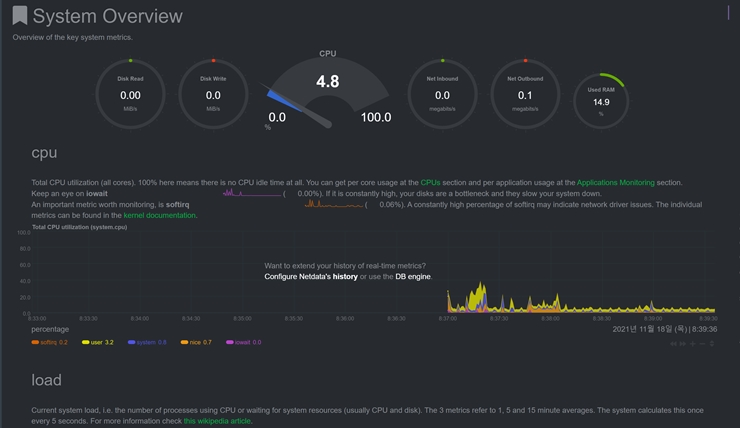Pan the CPU chart right with forward icon

tap(683, 344)
